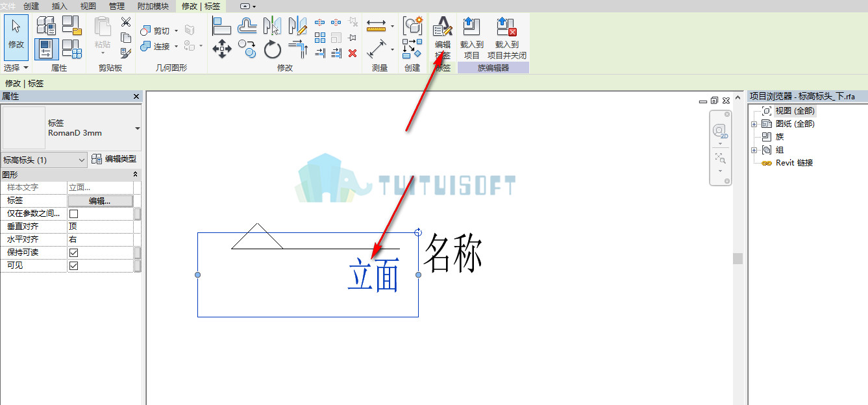Image resolution: width=868 pixels, height=405 pixels.
Task: Click the Copy to clipboard icon
Action: (126, 38)
